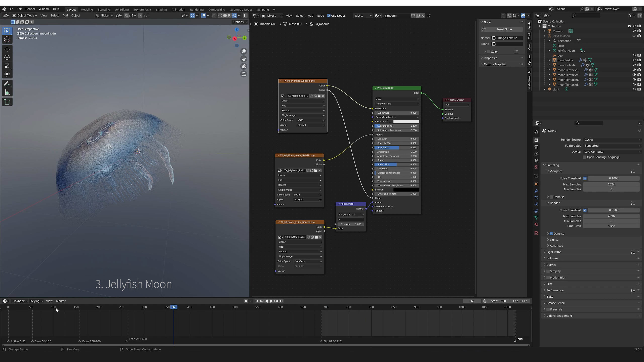Open node editor Add menu
Image resolution: width=644 pixels, height=362 pixels.
310,16
